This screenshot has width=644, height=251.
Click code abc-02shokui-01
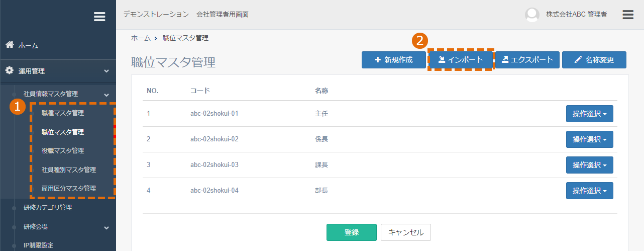pyautogui.click(x=214, y=114)
